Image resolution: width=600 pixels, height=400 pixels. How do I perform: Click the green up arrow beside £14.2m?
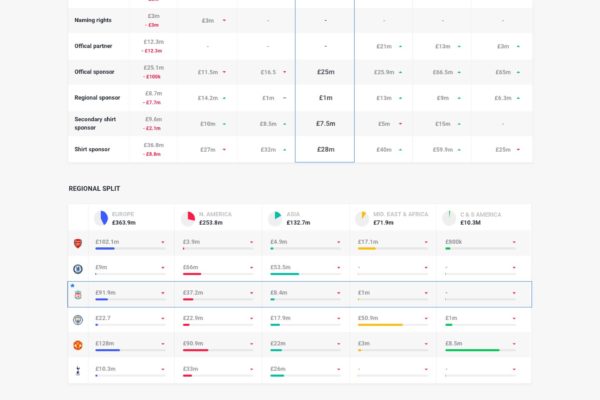point(224,98)
